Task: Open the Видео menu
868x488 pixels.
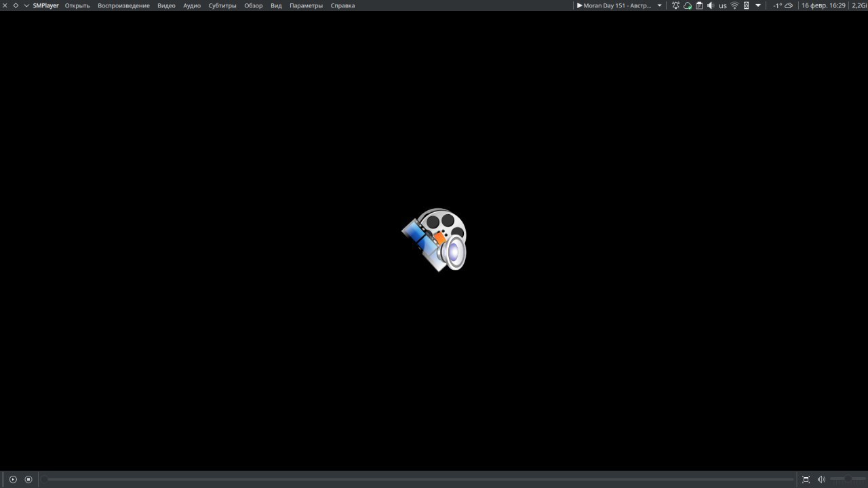Action: pos(166,5)
